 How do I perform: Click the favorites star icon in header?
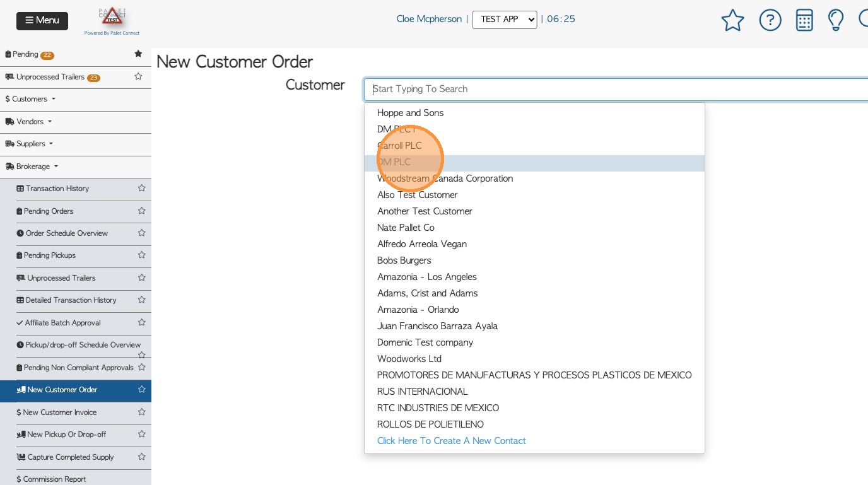pyautogui.click(x=732, y=20)
